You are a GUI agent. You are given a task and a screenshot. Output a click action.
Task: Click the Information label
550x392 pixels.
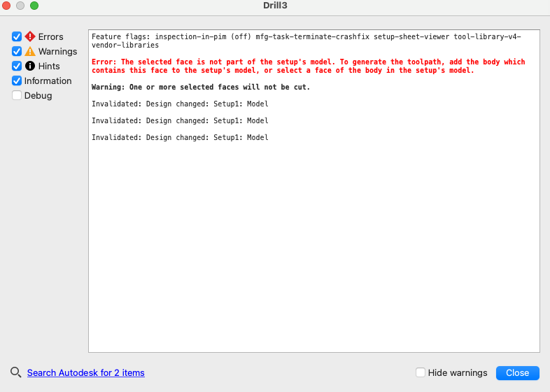click(48, 80)
